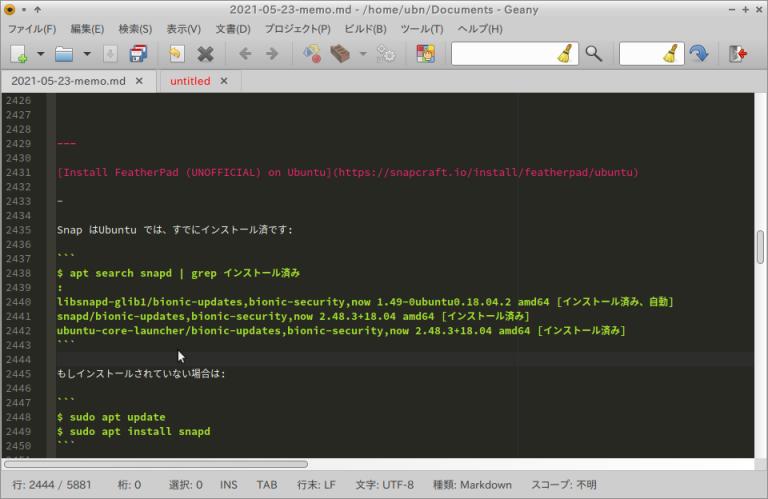Image resolution: width=768 pixels, height=499 pixels.
Task: Click the '桁: 0' status entry
Action: (x=129, y=485)
